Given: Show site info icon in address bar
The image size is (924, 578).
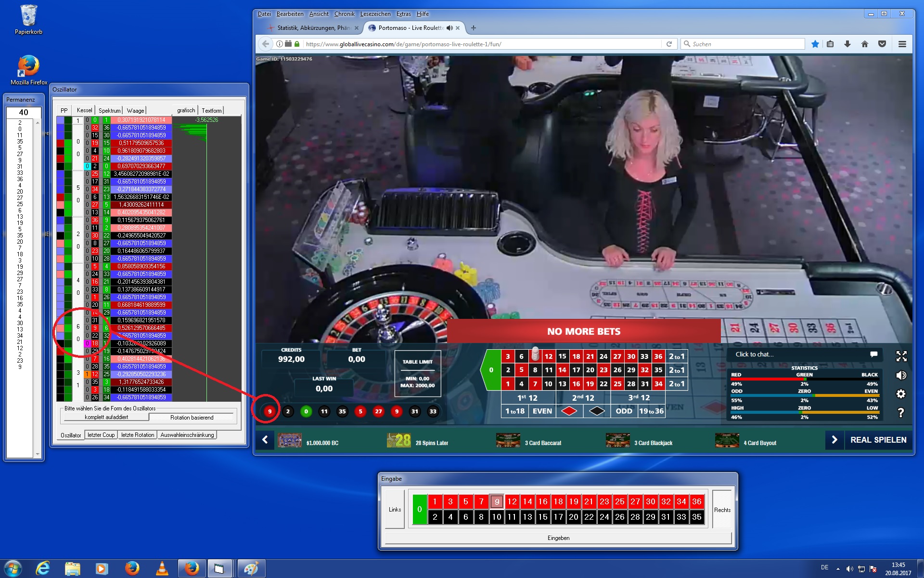Looking at the screenshot, I should [x=279, y=44].
